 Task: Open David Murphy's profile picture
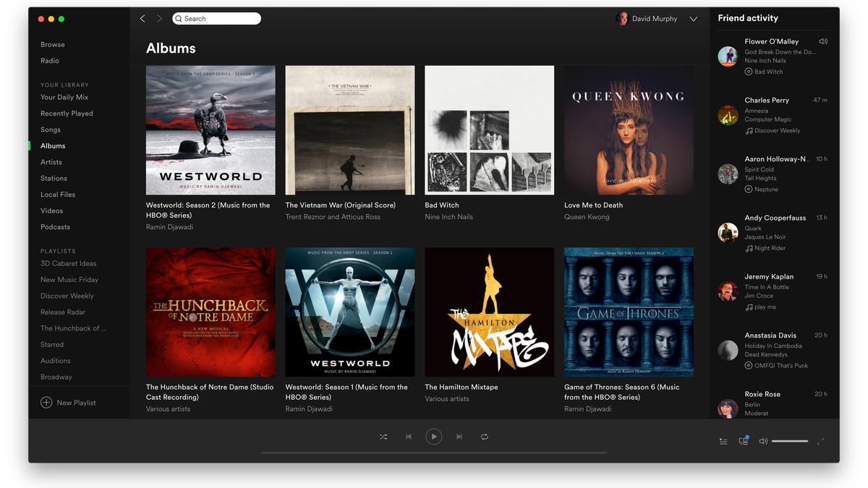(621, 19)
